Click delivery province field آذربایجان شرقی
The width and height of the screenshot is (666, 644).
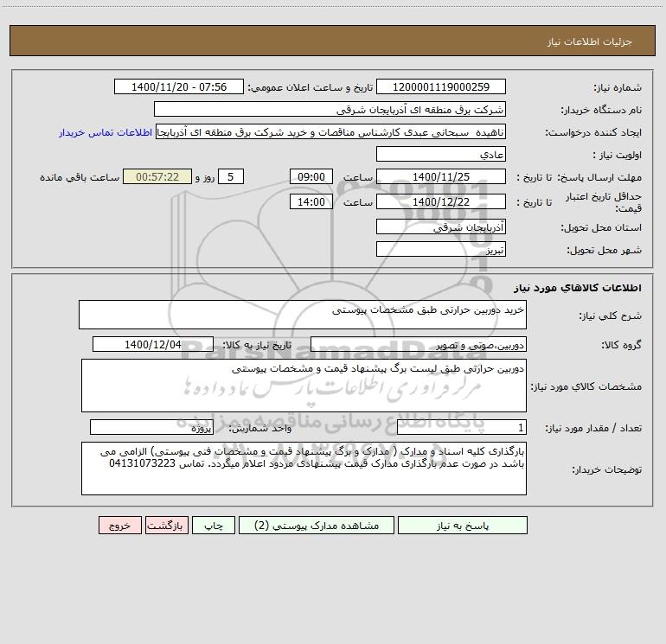(x=441, y=226)
